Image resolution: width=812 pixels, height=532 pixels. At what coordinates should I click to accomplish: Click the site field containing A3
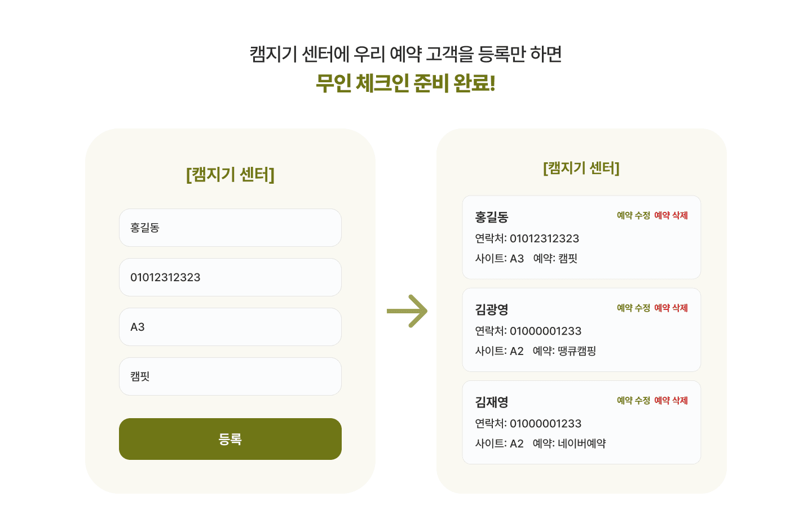230,327
